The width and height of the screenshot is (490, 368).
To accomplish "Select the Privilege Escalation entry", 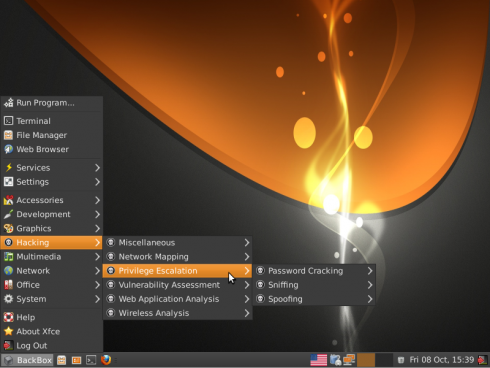I will [177, 271].
